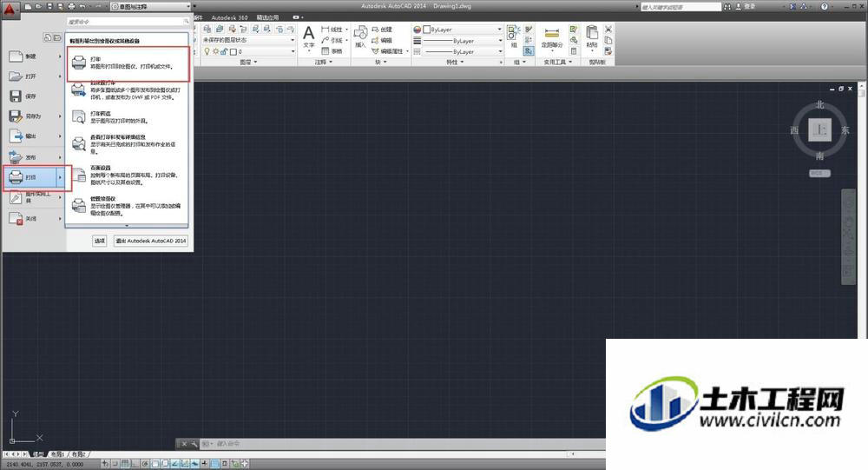Expand the Properties panel title
Screen dimensions: 868x470
click(x=457, y=62)
